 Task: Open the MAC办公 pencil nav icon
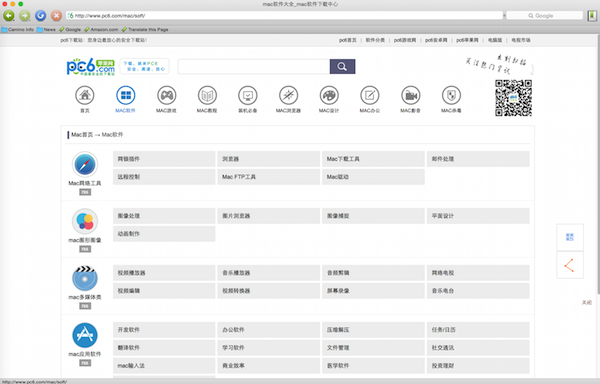click(x=370, y=95)
